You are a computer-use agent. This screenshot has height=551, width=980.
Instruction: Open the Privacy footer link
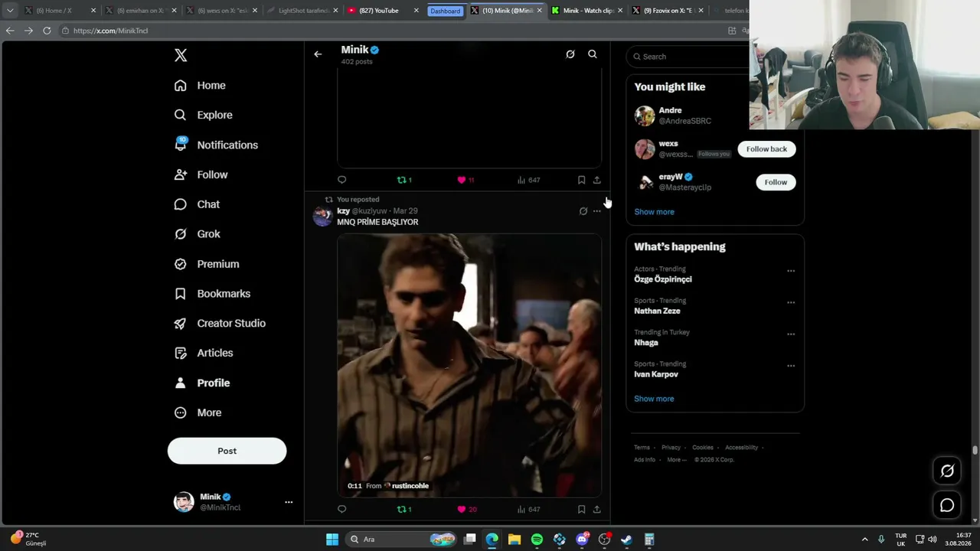click(x=671, y=448)
